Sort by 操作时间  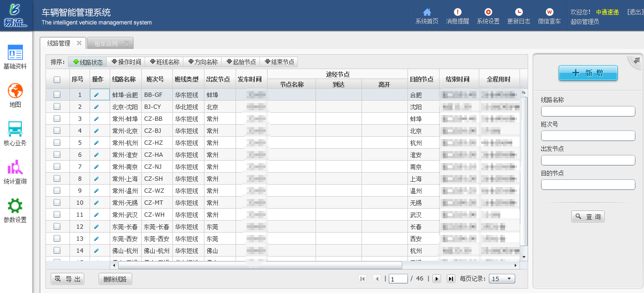point(126,62)
